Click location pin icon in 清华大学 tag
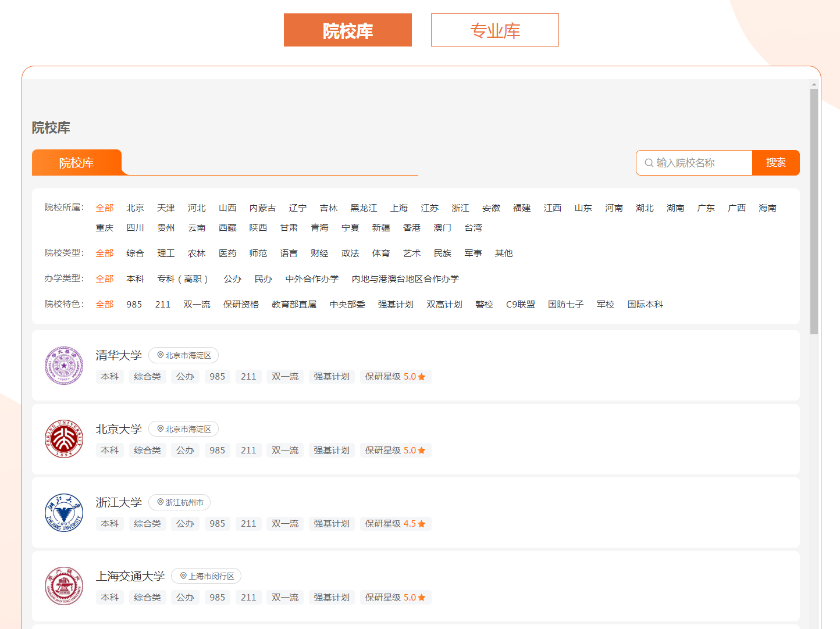840x629 pixels. [x=161, y=355]
